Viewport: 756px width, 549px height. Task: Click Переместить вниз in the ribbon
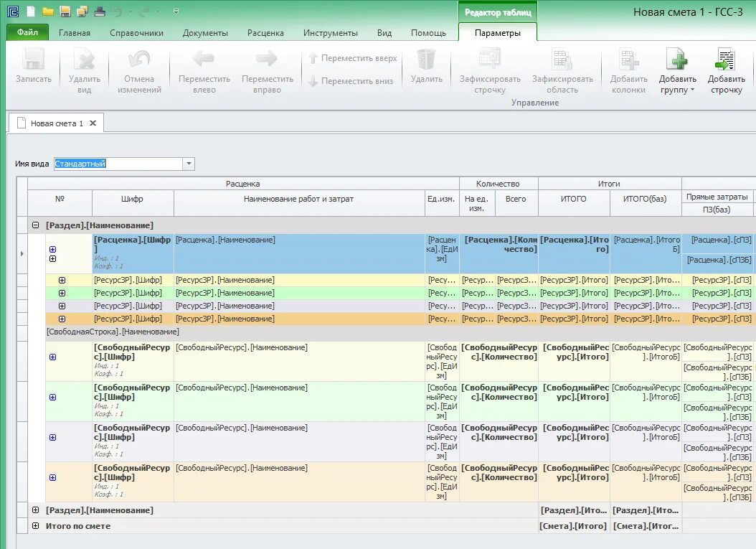pos(351,81)
